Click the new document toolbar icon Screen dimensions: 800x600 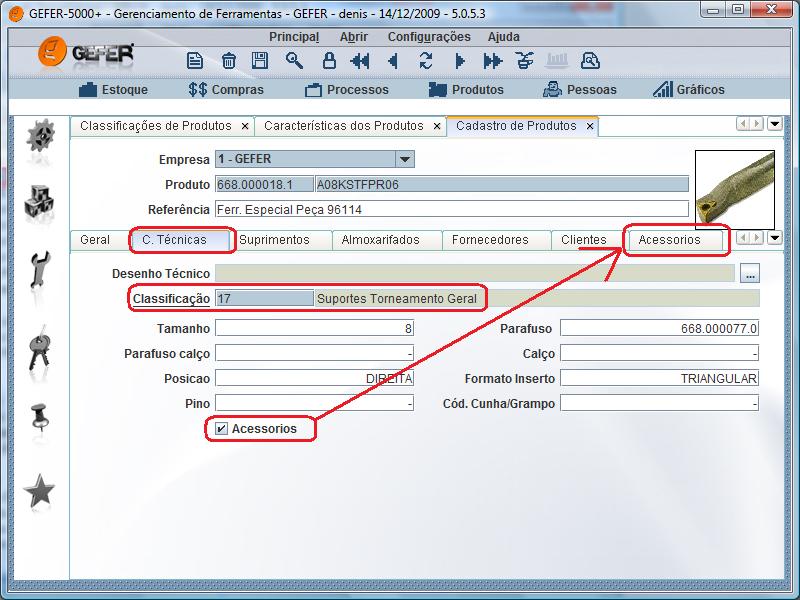point(195,61)
